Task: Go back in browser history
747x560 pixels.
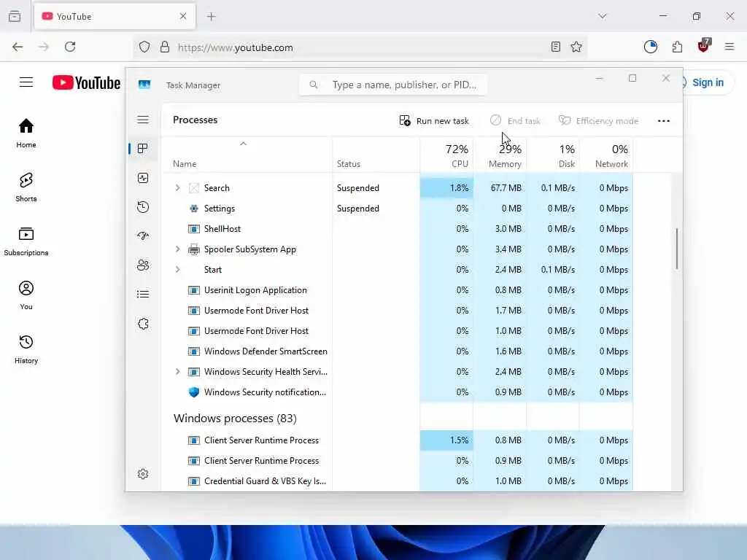Action: [x=18, y=47]
